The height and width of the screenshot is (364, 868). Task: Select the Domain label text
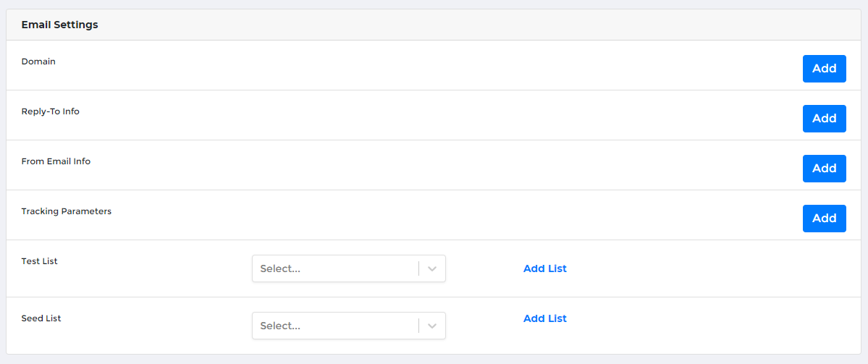(38, 62)
